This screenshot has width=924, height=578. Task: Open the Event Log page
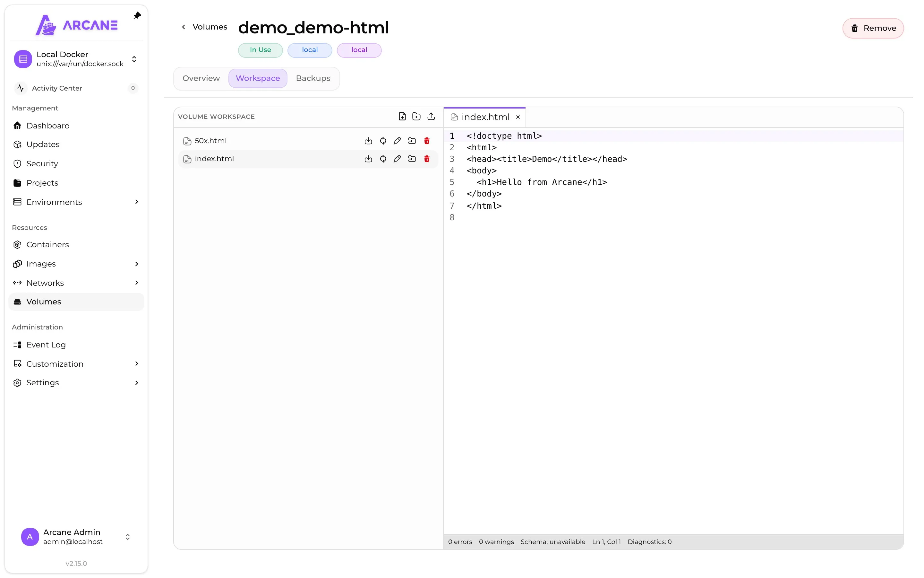(x=76, y=345)
